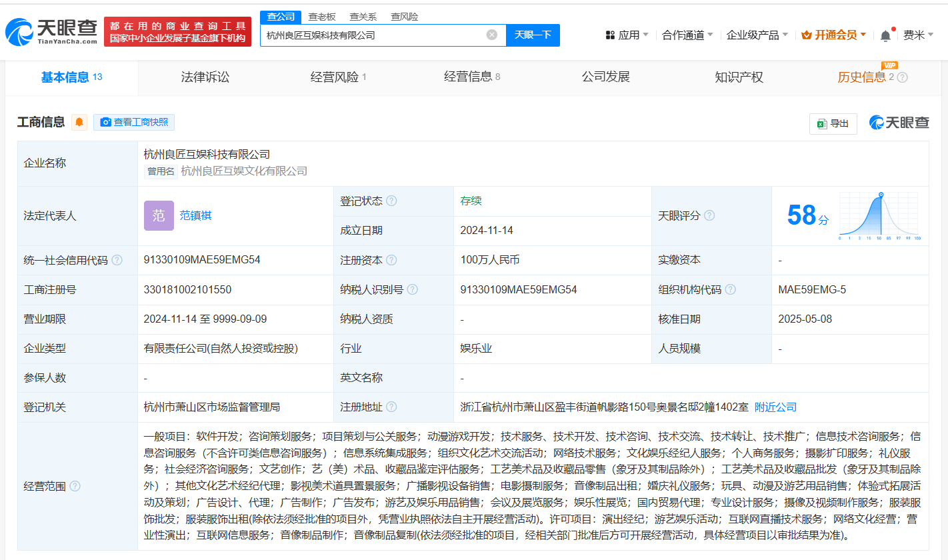Viewport: 948px width, 560px height.
Task: Click help icon next to 统一社会信用代码
Action: (x=117, y=260)
